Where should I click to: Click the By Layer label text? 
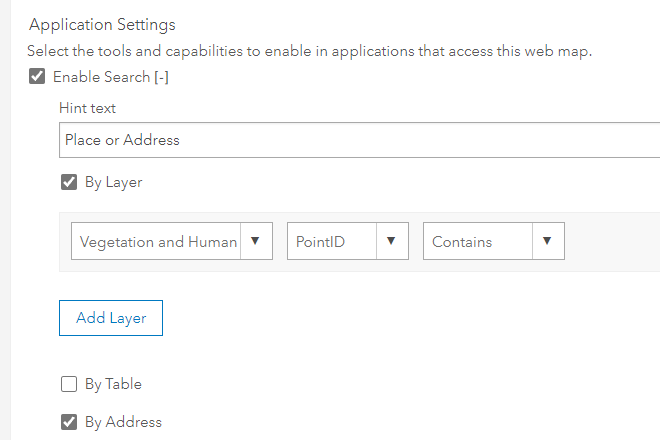[x=113, y=182]
